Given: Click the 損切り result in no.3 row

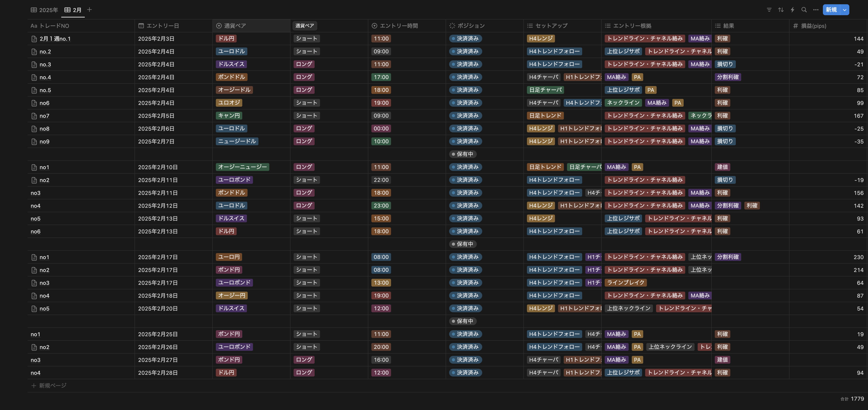Looking at the screenshot, I should (x=725, y=64).
